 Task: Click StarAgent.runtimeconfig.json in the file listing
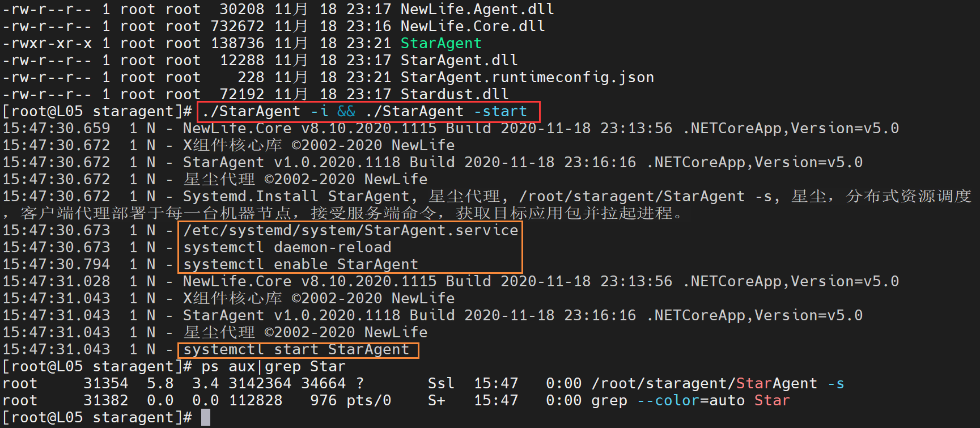tap(527, 77)
